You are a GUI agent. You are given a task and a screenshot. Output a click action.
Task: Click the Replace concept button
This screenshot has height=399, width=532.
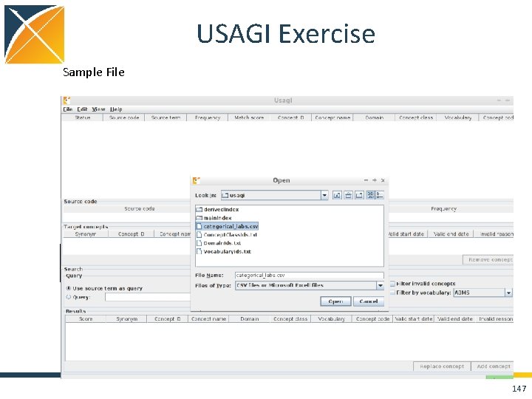pos(442,366)
